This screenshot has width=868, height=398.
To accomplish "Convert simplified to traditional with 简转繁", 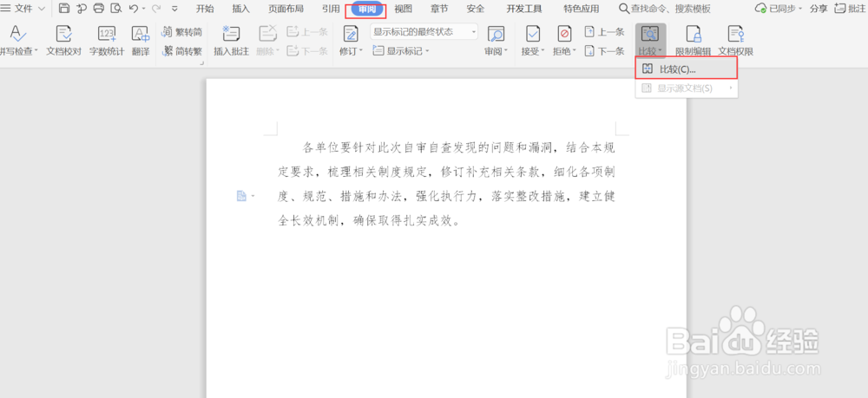I will pos(182,51).
